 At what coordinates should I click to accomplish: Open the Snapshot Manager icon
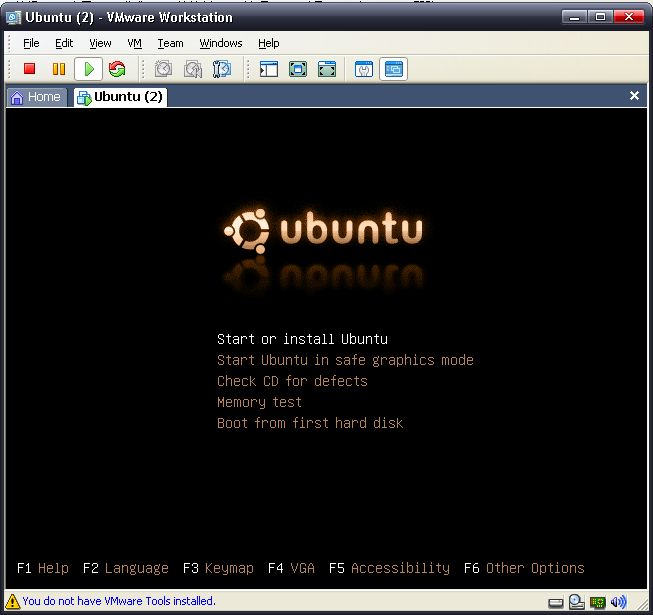(x=222, y=69)
